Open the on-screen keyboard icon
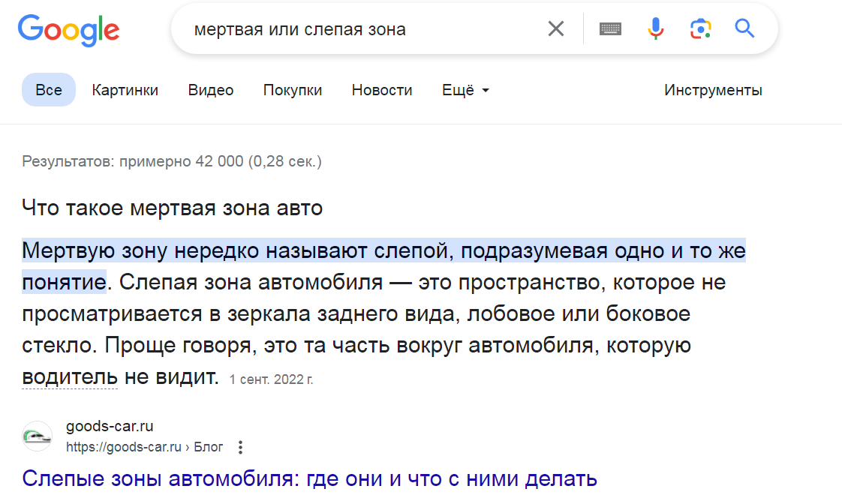 click(x=610, y=28)
